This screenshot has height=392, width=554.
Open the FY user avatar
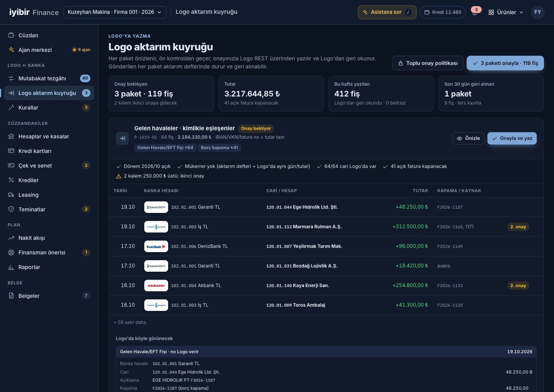537,12
